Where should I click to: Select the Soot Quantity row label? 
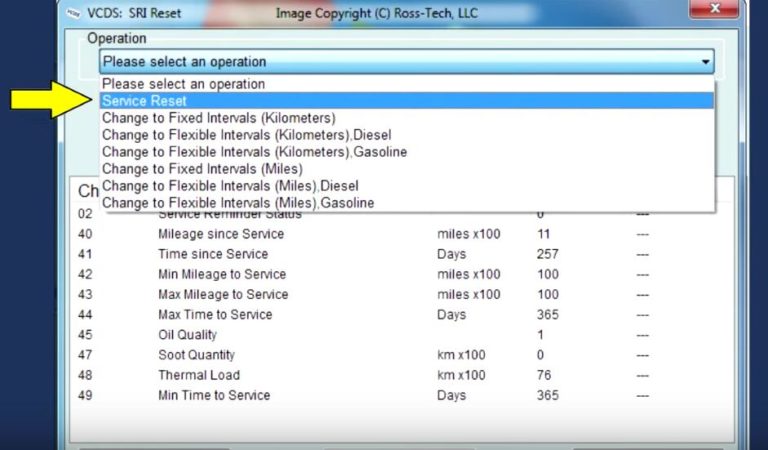pyautogui.click(x=196, y=355)
